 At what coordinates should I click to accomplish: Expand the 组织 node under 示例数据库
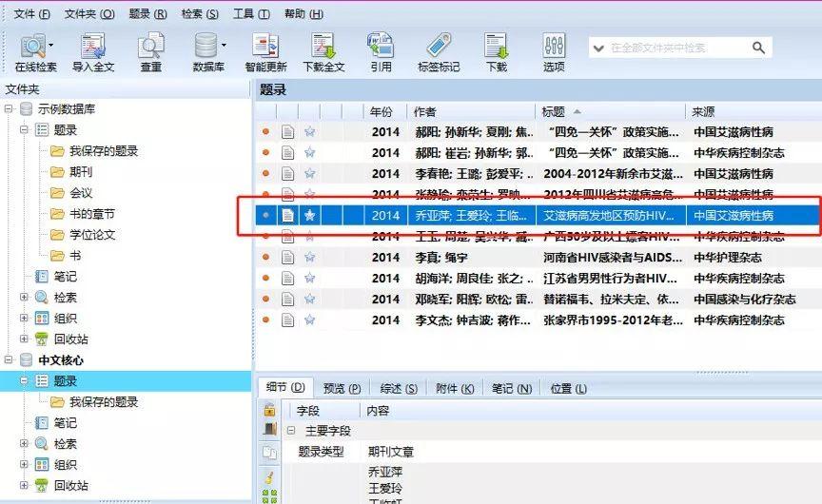(24, 318)
